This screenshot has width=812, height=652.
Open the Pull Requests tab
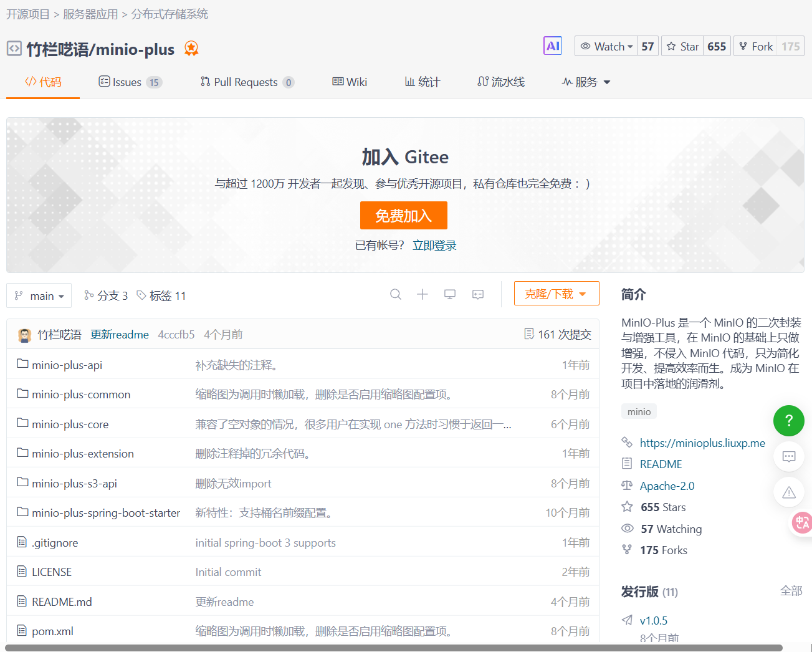pos(246,82)
